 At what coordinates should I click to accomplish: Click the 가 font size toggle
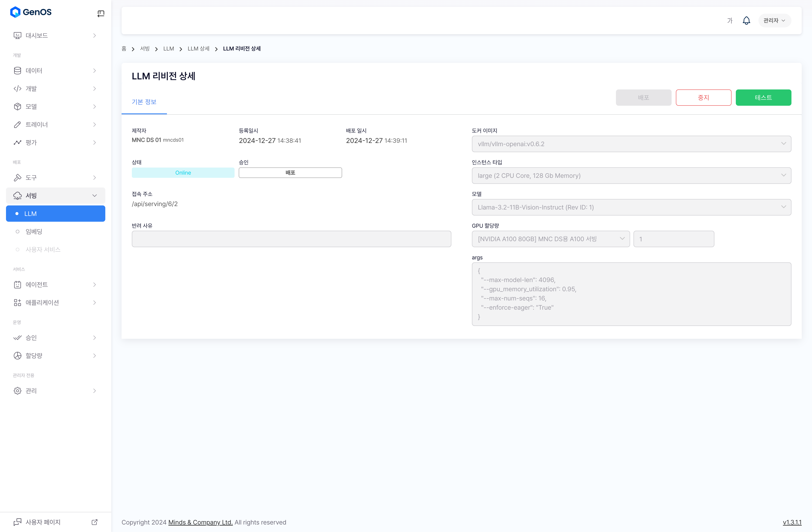pyautogui.click(x=730, y=21)
